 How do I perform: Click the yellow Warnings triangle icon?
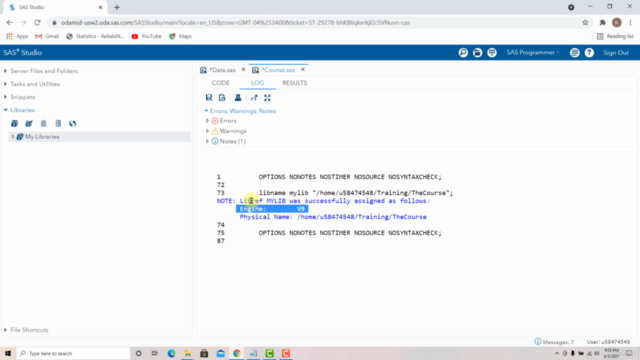coord(215,131)
